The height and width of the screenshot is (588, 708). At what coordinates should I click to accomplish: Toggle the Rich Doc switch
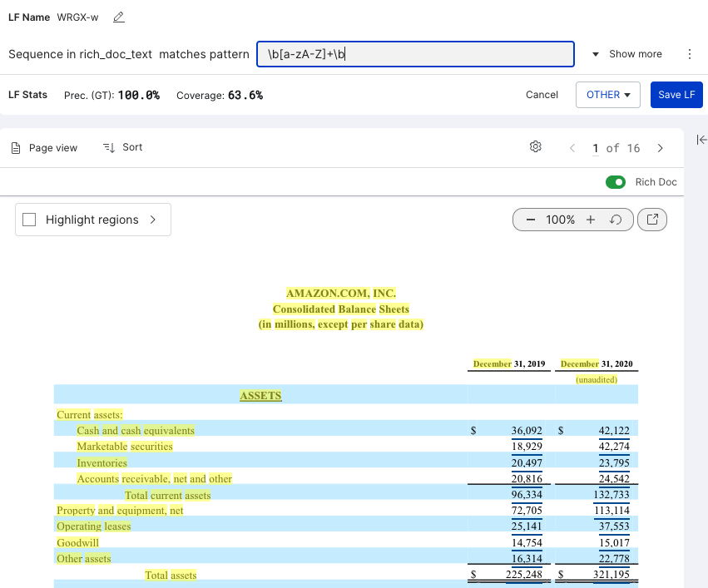[616, 182]
